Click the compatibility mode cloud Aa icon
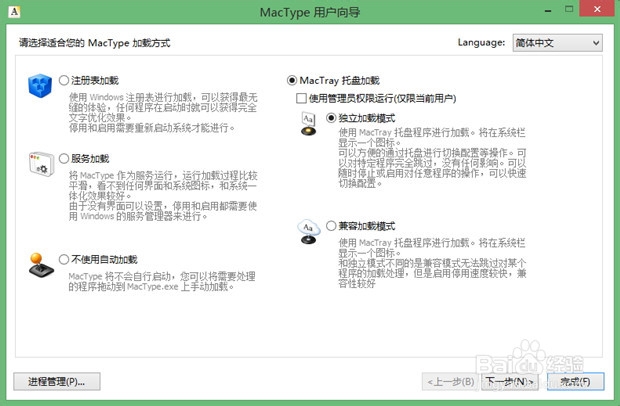620x406 pixels. pyautogui.click(x=308, y=232)
